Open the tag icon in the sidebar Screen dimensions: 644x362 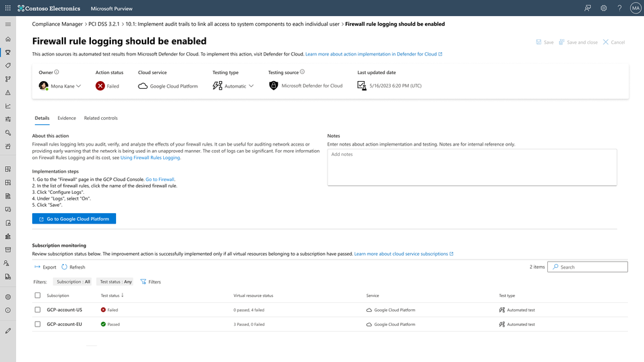click(x=8, y=66)
